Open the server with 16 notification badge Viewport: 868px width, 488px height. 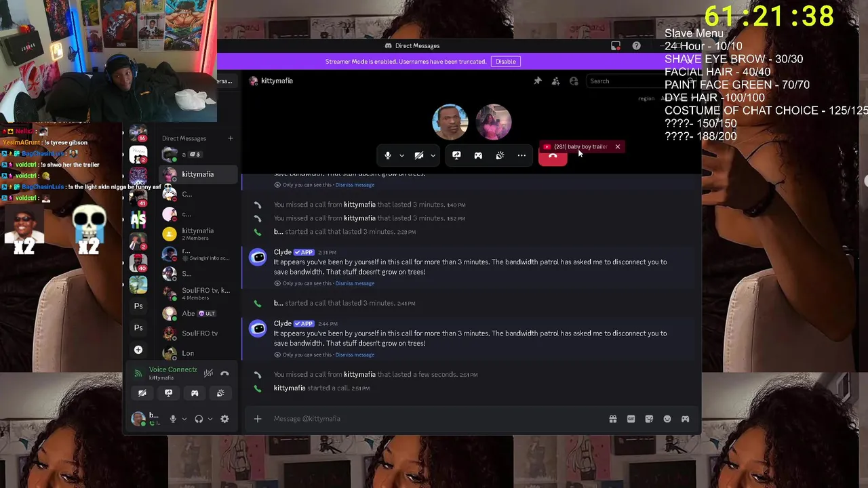pyautogui.click(x=138, y=133)
